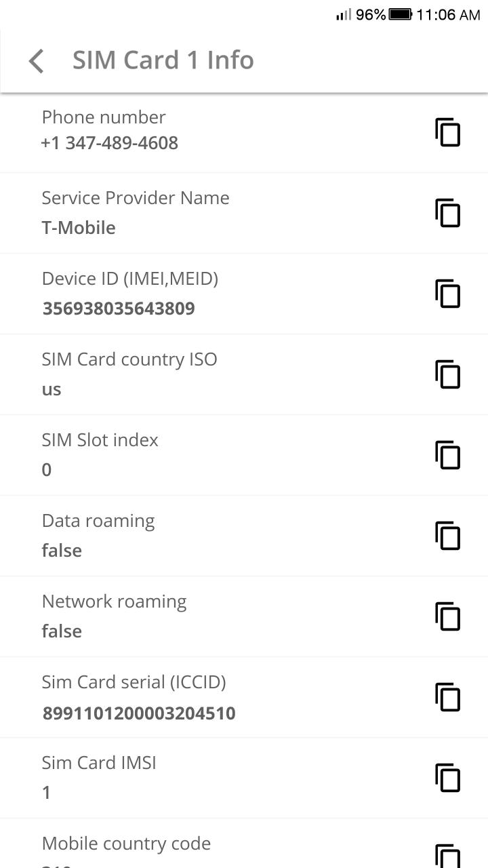This screenshot has height=868, width=488.
Task: Select the SIM Slot index row
Action: (203, 455)
